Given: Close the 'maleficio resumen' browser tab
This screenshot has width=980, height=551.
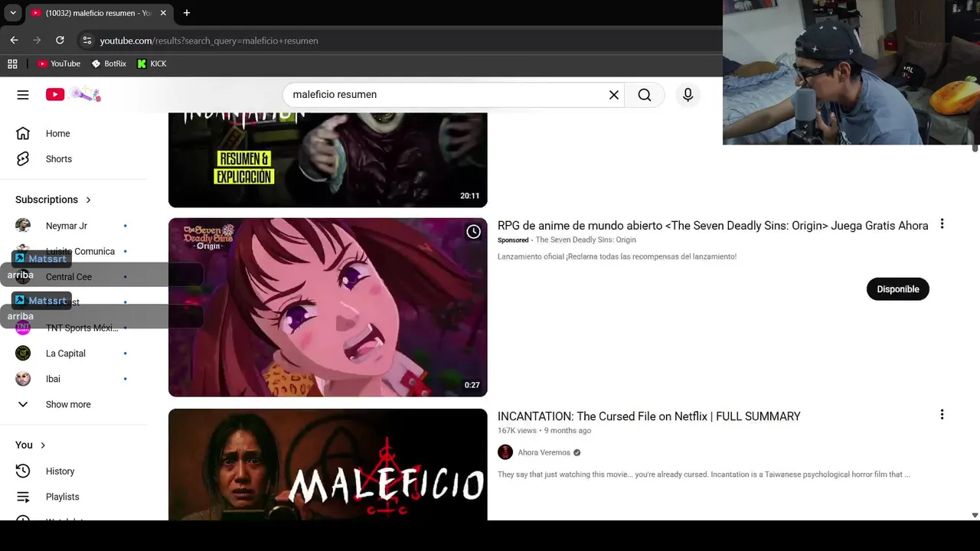Looking at the screenshot, I should click(163, 13).
